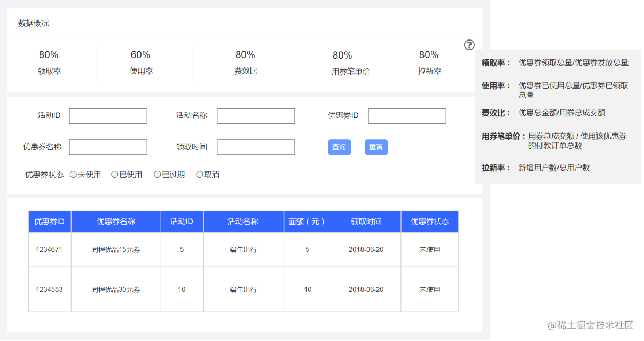
Task: Click 2018-06-20 in the 1234671 row
Action: pyautogui.click(x=366, y=249)
